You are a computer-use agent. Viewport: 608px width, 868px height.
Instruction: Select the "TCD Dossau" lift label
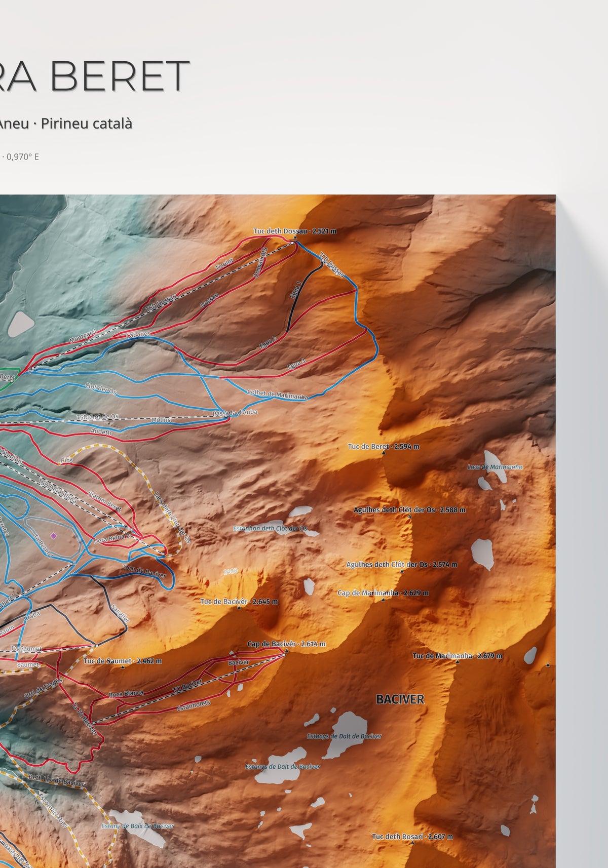click(x=332, y=265)
